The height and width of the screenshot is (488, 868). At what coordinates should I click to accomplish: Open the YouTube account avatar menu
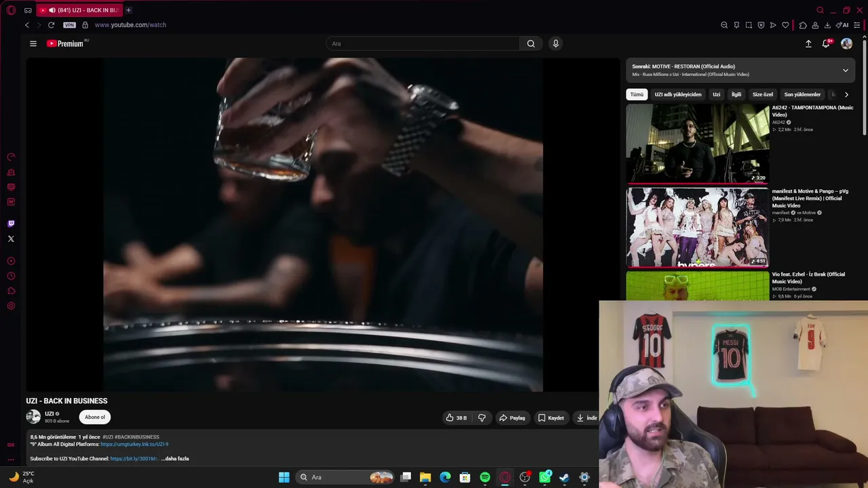[x=846, y=43]
